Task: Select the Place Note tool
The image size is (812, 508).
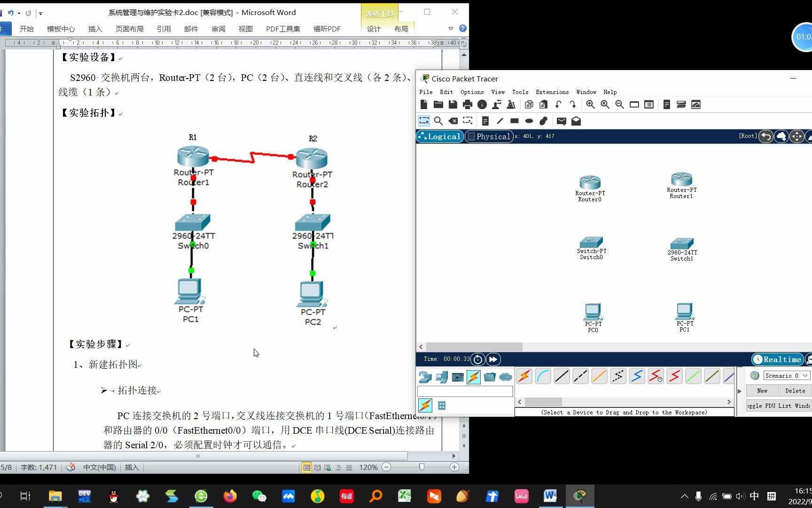Action: coord(485,121)
